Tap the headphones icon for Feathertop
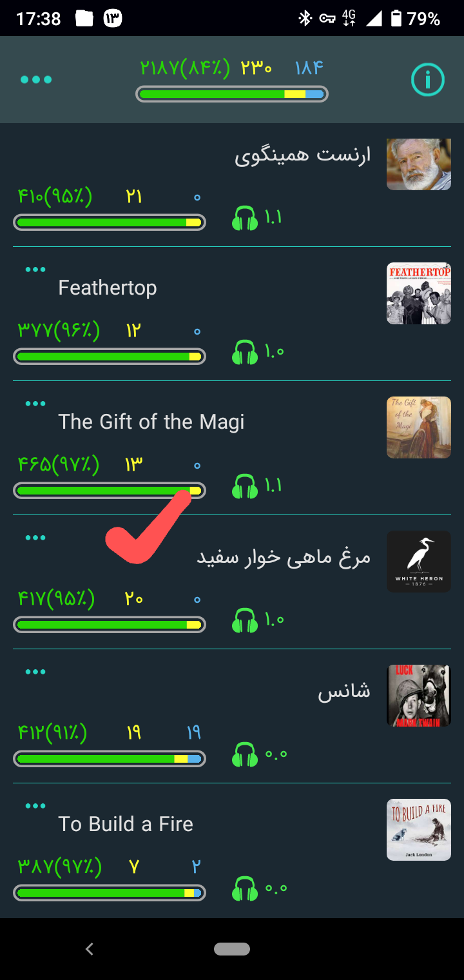 point(245,352)
